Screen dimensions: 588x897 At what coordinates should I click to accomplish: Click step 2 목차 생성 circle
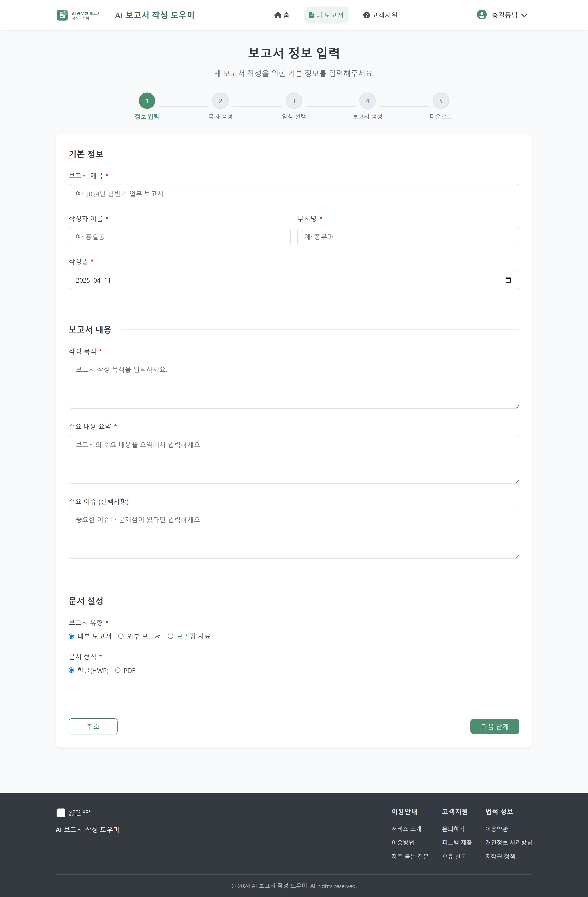[220, 101]
